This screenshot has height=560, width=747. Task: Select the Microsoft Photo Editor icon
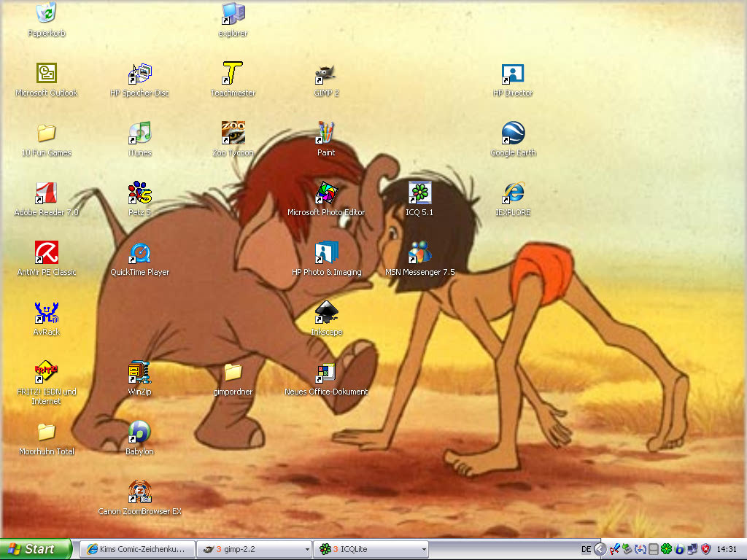coord(326,193)
